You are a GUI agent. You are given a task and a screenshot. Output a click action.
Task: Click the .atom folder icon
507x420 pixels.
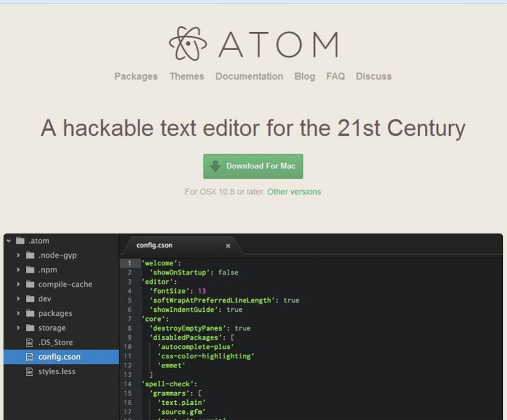tap(21, 241)
